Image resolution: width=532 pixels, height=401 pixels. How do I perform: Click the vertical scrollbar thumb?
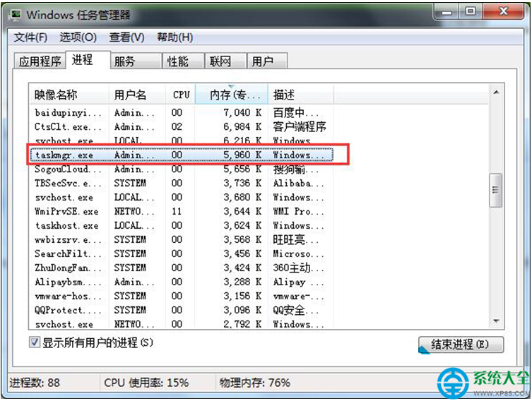click(496, 190)
